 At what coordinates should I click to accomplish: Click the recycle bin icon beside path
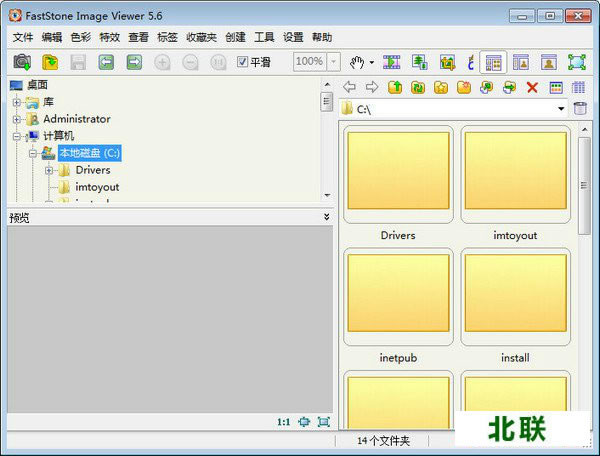[580, 109]
